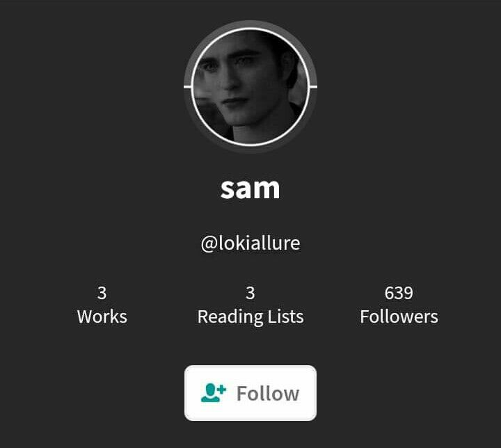Click the Followers label text
The width and height of the screenshot is (501, 448).
pyautogui.click(x=399, y=317)
